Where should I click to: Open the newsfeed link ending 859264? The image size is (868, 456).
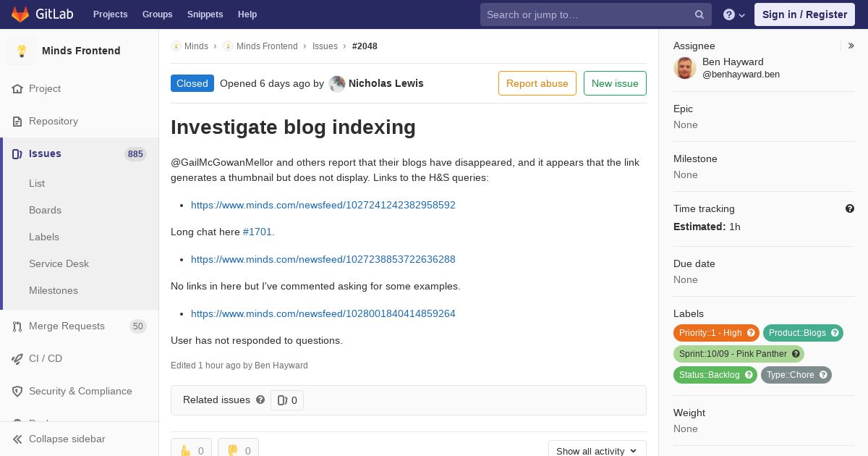(x=323, y=313)
